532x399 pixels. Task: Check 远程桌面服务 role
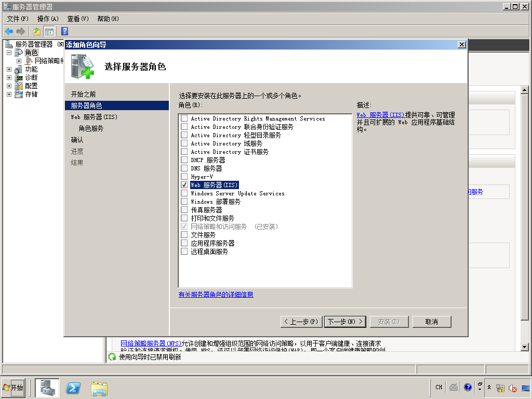click(184, 251)
